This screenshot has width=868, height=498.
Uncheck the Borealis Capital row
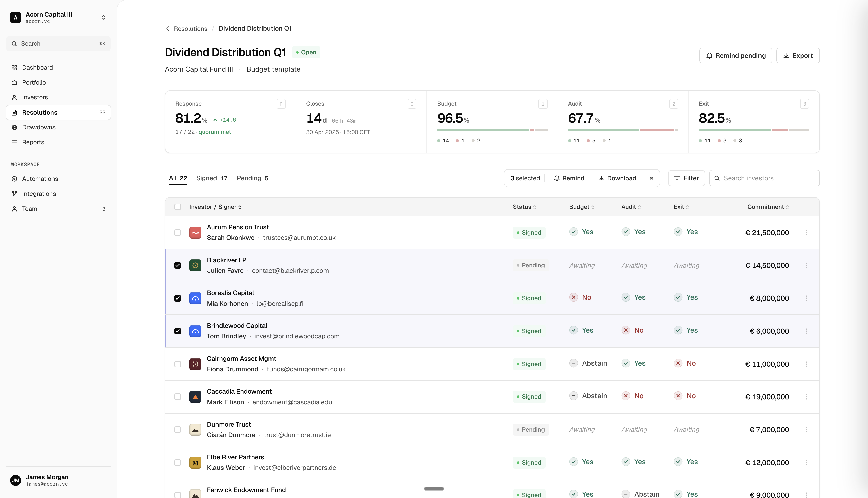click(x=177, y=298)
